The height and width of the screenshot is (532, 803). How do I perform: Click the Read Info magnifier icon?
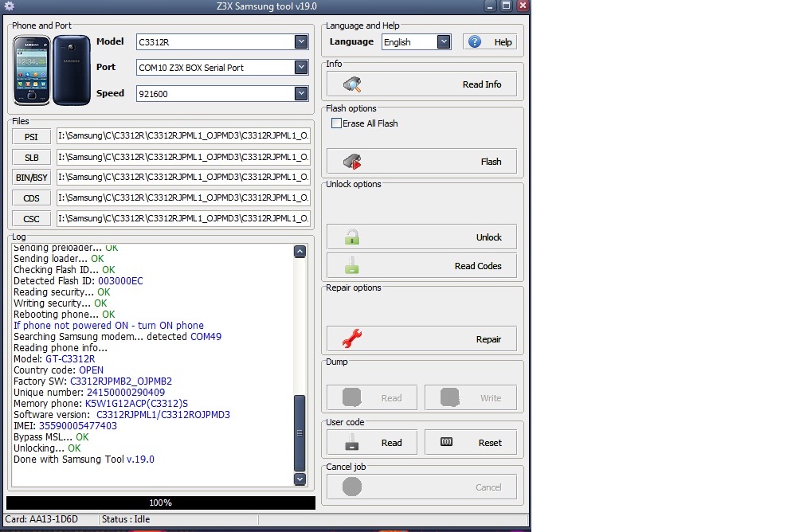(x=352, y=84)
